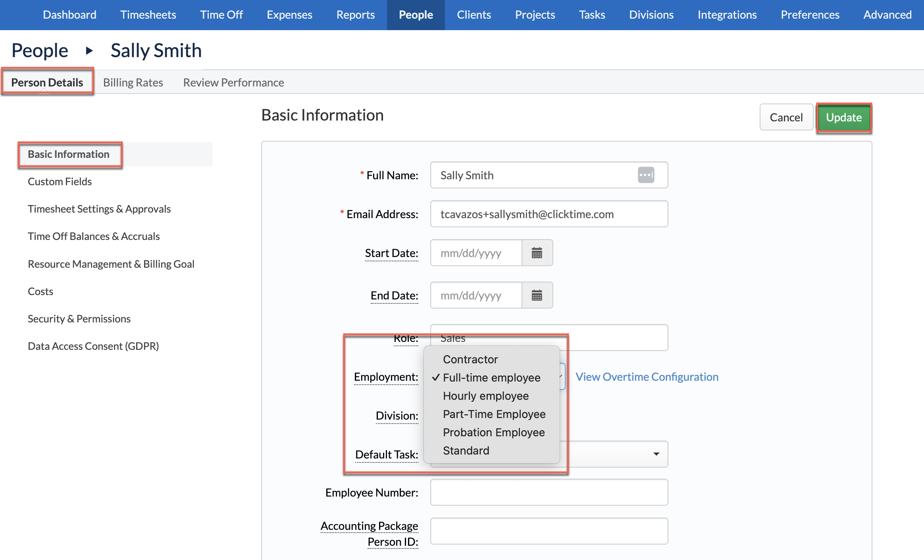Screen dimensions: 924x560
Task: Click People breadcrumb link
Action: [40, 50]
